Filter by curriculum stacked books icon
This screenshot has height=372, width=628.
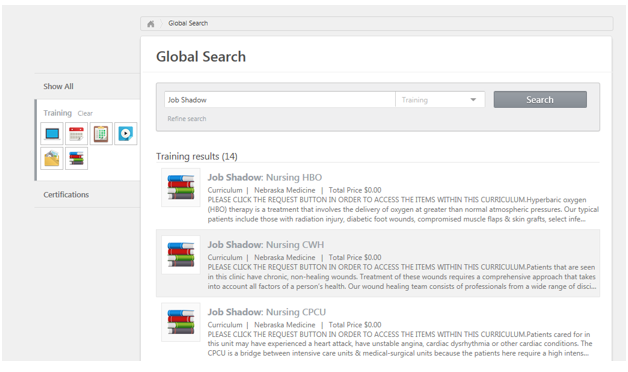click(x=76, y=158)
